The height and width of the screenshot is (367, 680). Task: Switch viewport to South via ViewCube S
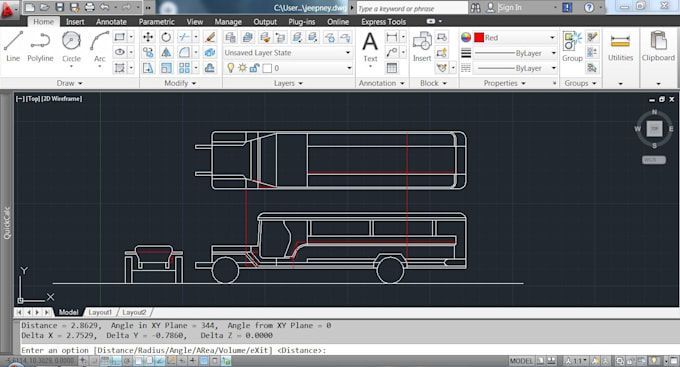pos(654,146)
